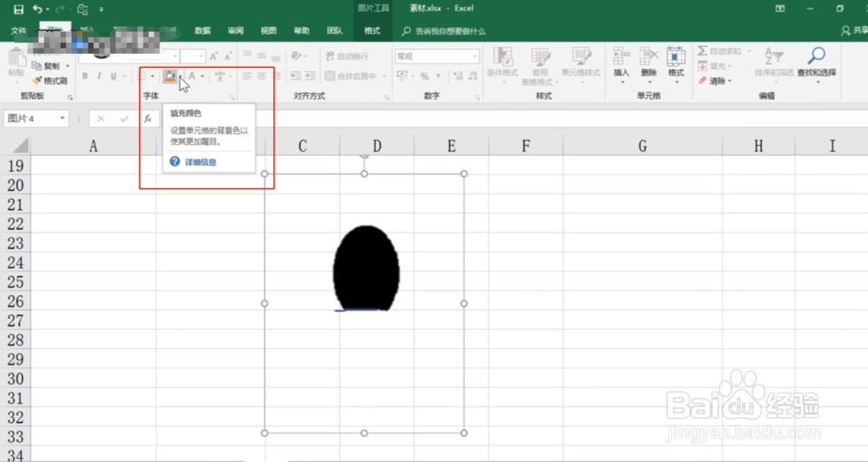Click the increase indent icon
This screenshot has height=462, width=868.
click(310, 76)
